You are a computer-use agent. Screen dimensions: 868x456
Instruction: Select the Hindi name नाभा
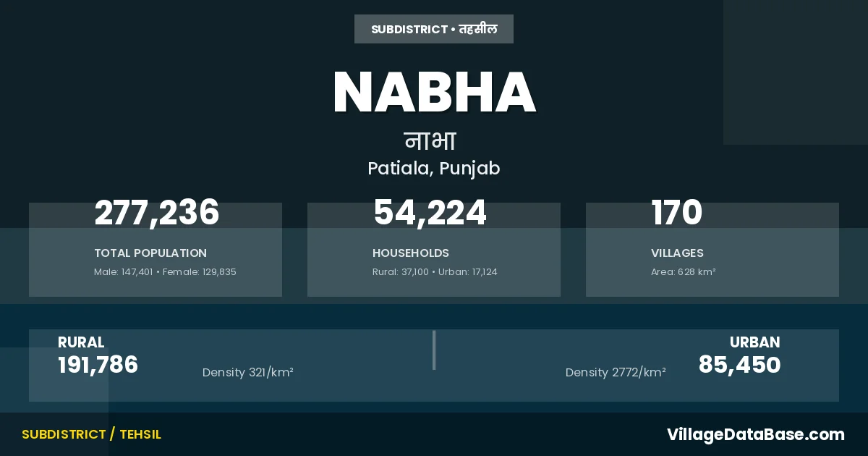tap(430, 140)
